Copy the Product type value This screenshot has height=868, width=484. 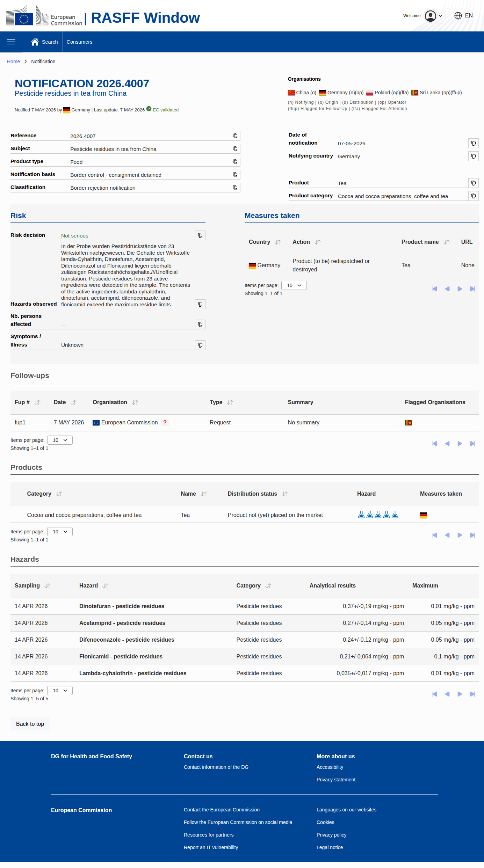pyautogui.click(x=235, y=162)
